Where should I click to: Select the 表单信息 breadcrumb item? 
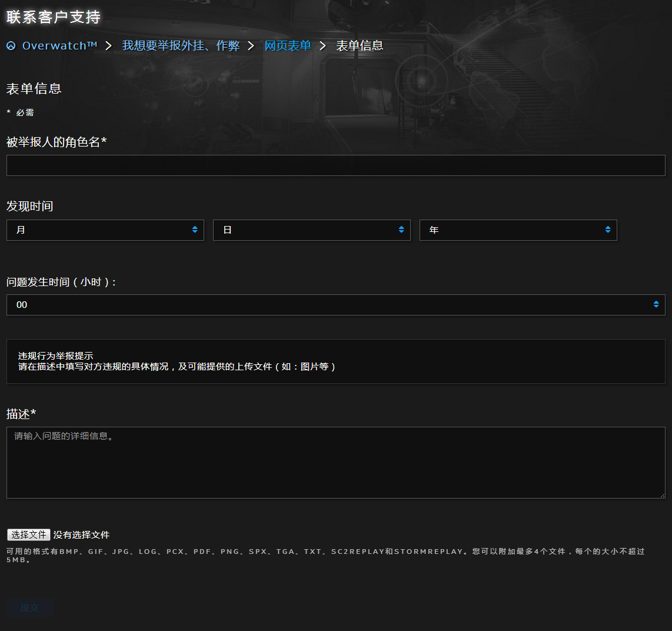(x=360, y=45)
